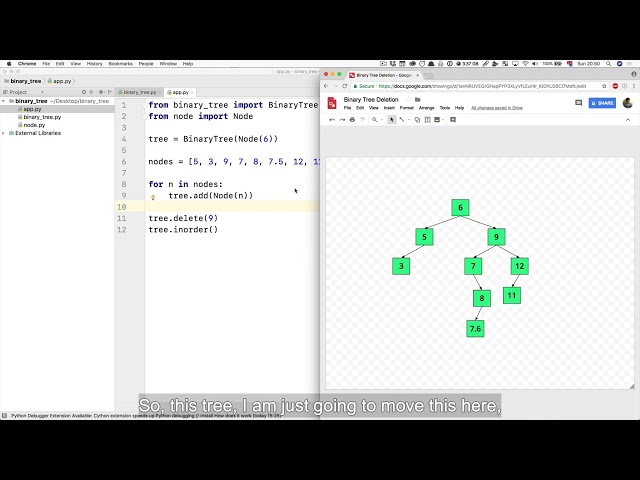The height and width of the screenshot is (480, 640).
Task: Close the app.py editor tab
Action: coord(192,93)
